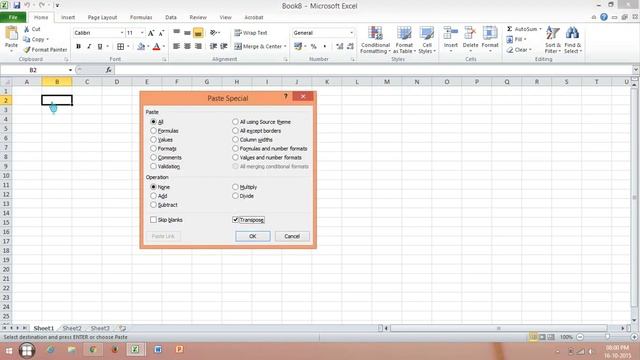
Task: Select the Formats paste radio option
Action: (x=153, y=149)
